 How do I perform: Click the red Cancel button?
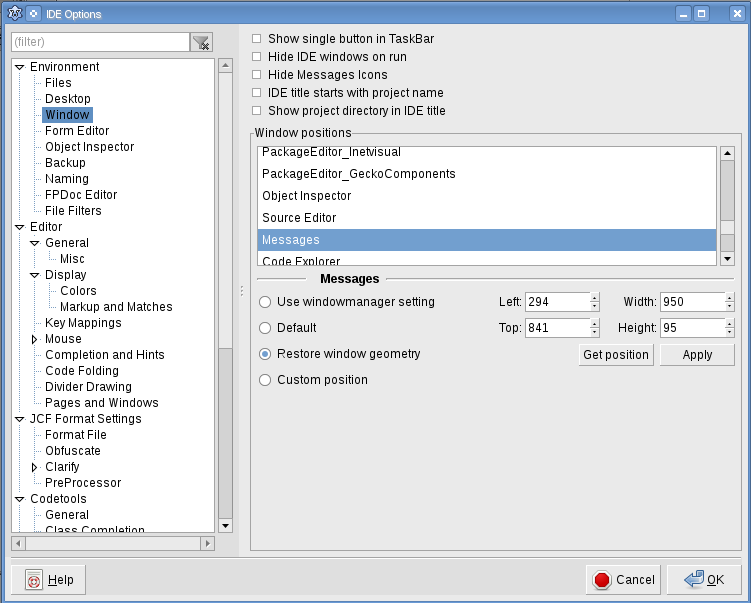623,580
